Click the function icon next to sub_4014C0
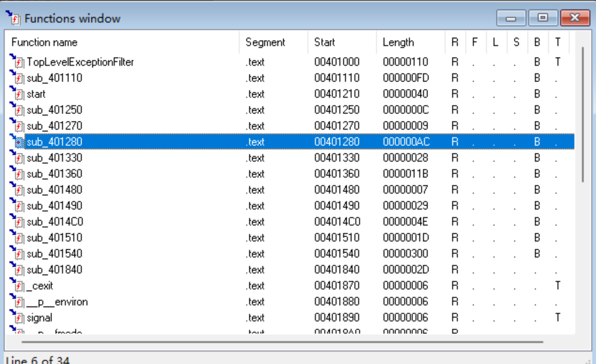Screen dimensions: 596x364 16,221
